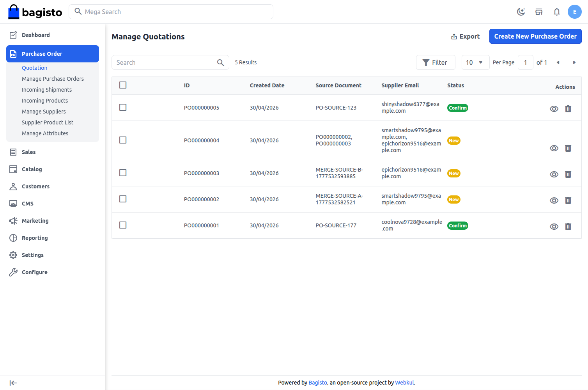Click Create New Purchase Order
The width and height of the screenshot is (588, 390).
[x=535, y=36]
